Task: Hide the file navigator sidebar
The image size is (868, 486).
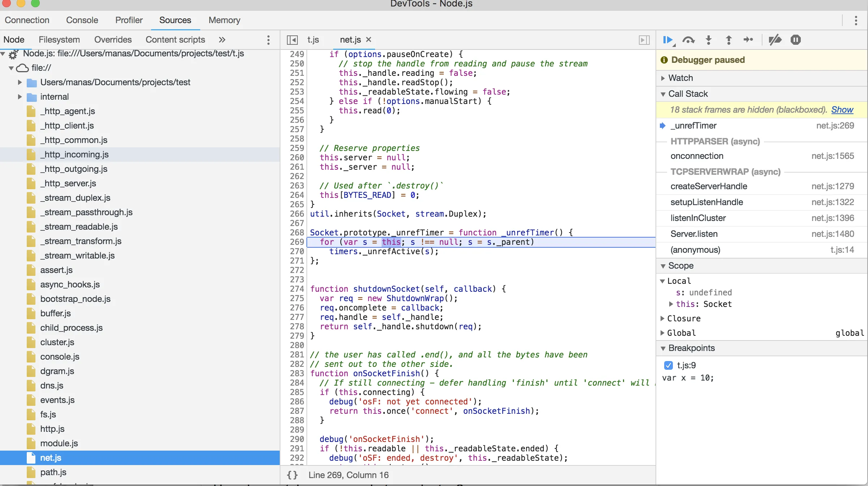Action: coord(292,40)
